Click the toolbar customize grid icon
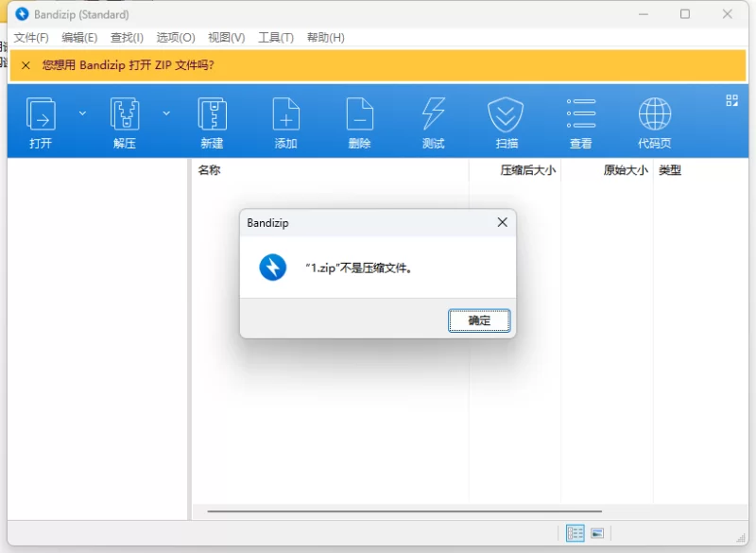This screenshot has width=756, height=553. click(731, 100)
